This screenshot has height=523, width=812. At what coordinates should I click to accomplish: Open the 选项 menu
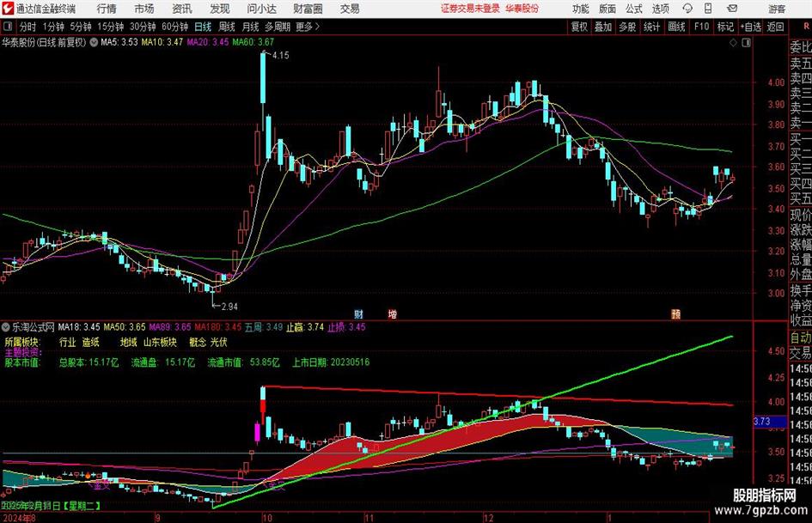pyautogui.click(x=660, y=9)
